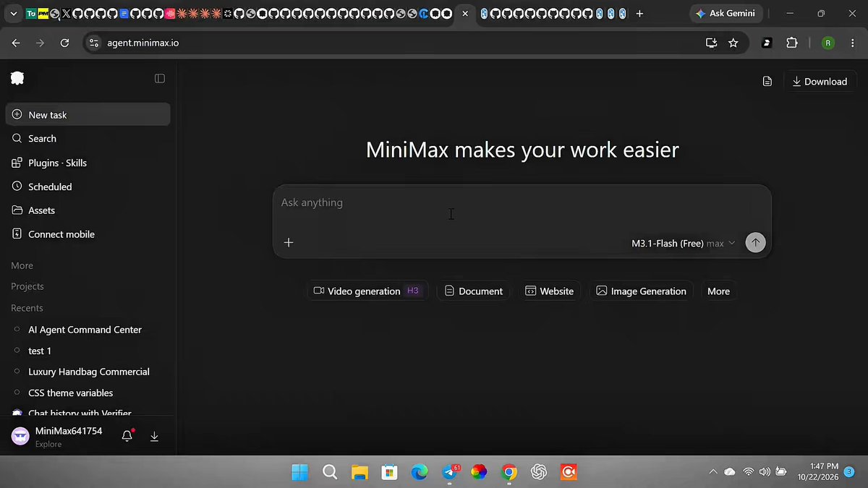Open Luxury Handbag Commercial recent task
Image resolution: width=868 pixels, height=488 pixels.
pos(88,372)
